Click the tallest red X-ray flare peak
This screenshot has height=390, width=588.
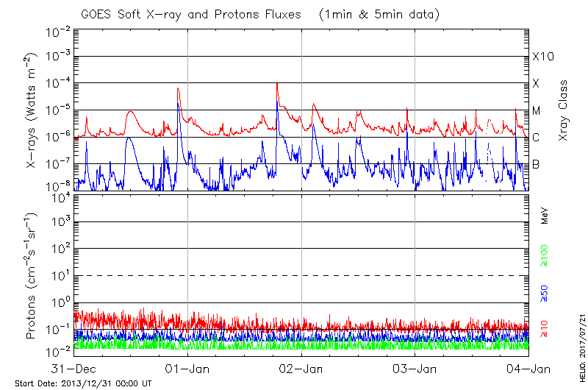(276, 84)
